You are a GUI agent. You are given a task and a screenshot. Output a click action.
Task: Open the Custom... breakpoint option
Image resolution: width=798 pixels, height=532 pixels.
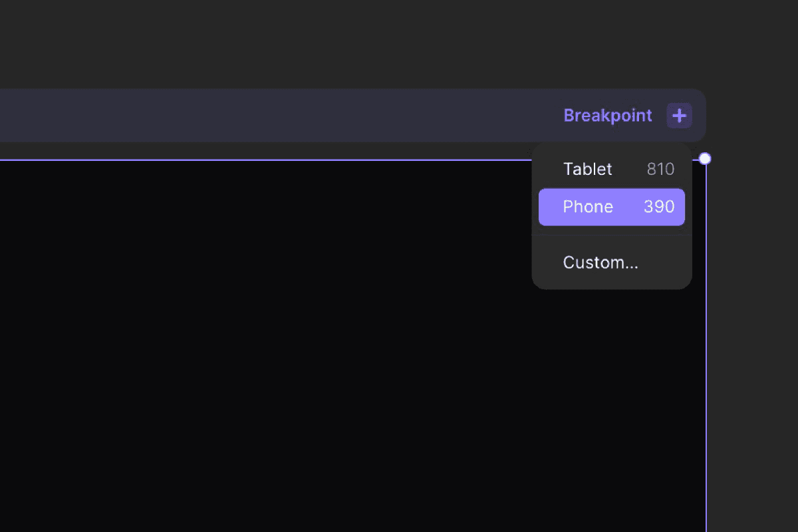(x=612, y=263)
